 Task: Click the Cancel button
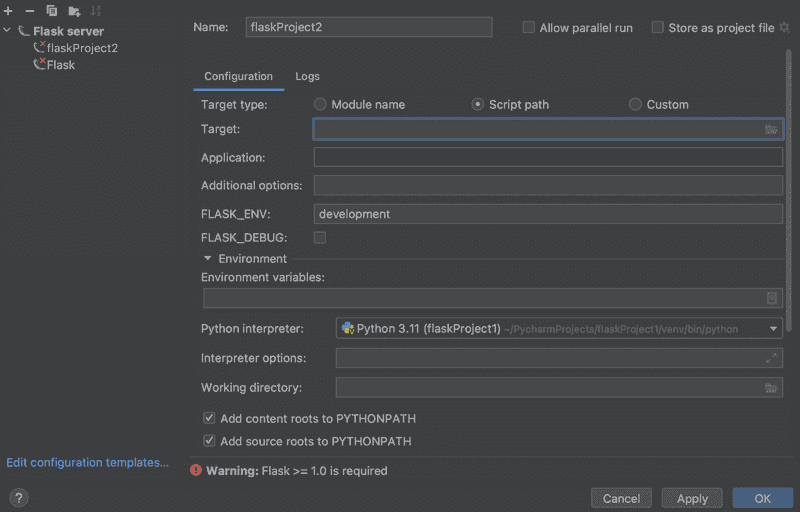tap(621, 498)
